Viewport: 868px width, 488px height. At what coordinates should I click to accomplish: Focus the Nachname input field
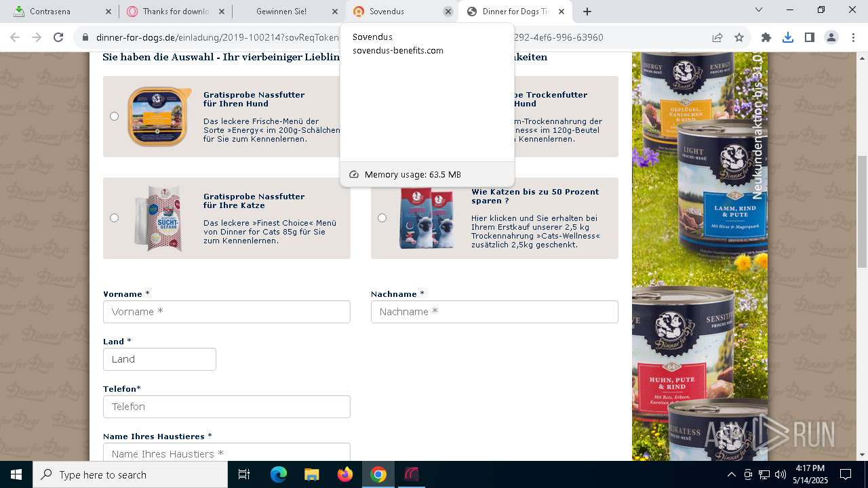click(494, 312)
